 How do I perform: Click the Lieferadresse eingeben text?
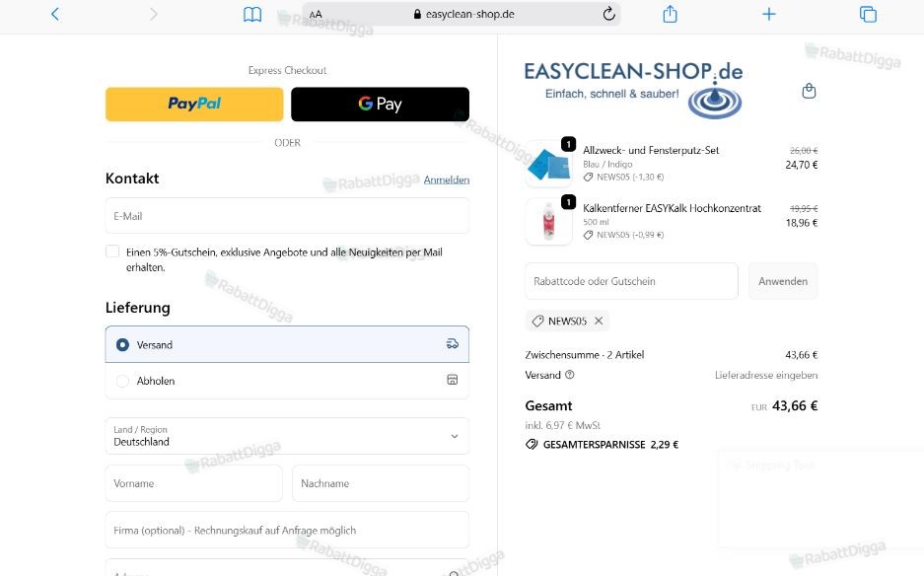click(x=766, y=375)
